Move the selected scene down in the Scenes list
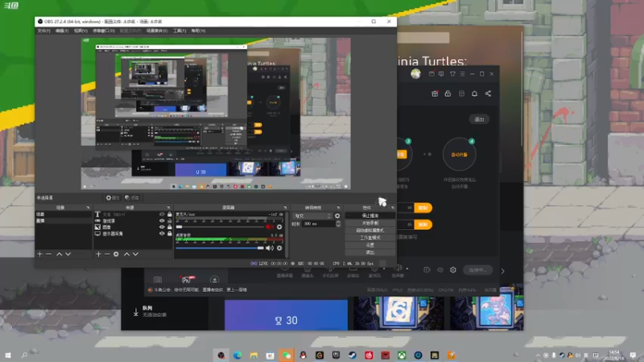This screenshot has height=362, width=644. pos(68,254)
